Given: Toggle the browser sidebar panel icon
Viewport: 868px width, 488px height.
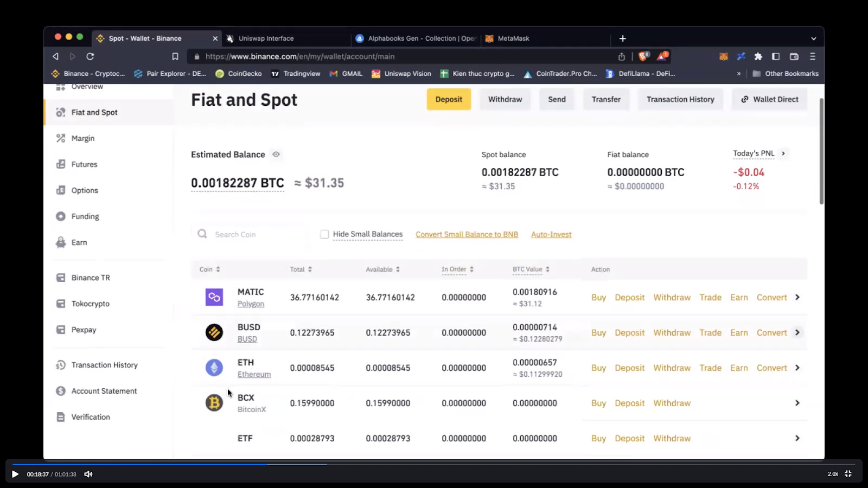Looking at the screenshot, I should pyautogui.click(x=776, y=56).
